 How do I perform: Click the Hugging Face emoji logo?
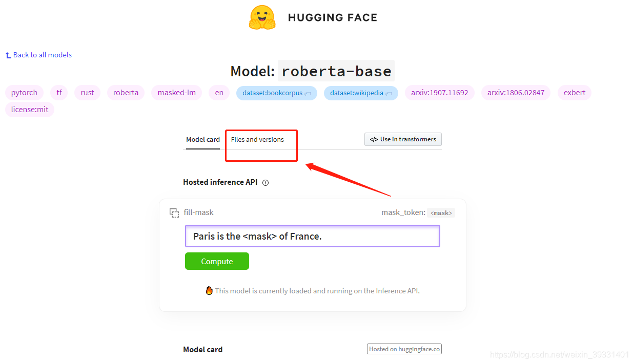click(x=262, y=17)
